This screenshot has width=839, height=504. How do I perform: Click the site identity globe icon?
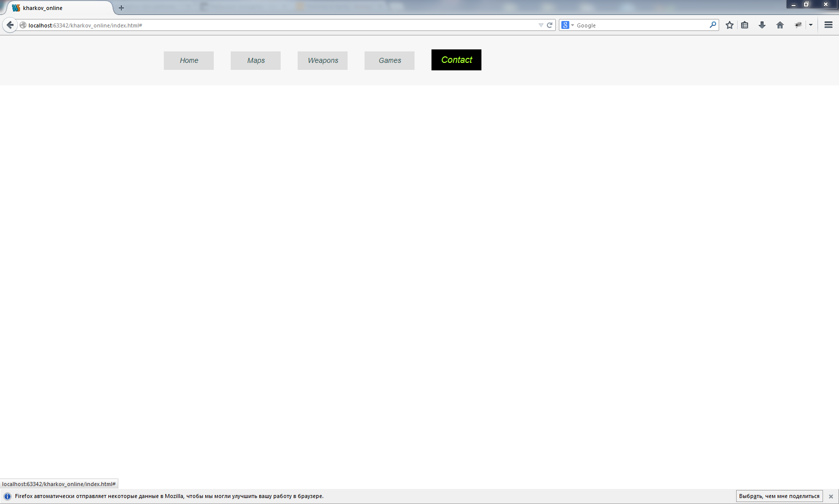(23, 25)
